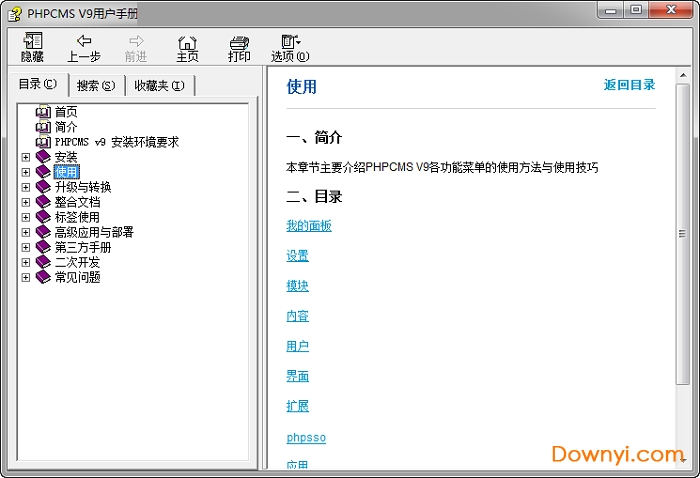This screenshot has width=700, height=478.
Task: Switch to the 搜索(S) tab
Action: 96,85
